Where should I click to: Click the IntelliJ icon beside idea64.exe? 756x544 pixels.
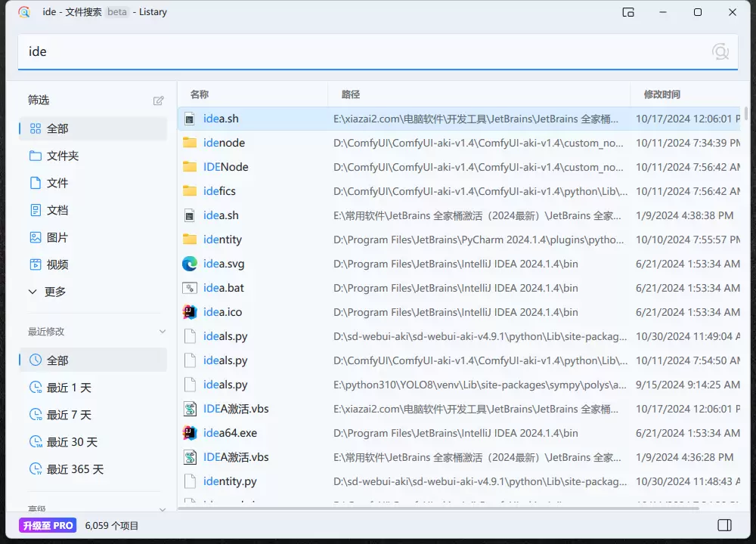(x=190, y=433)
